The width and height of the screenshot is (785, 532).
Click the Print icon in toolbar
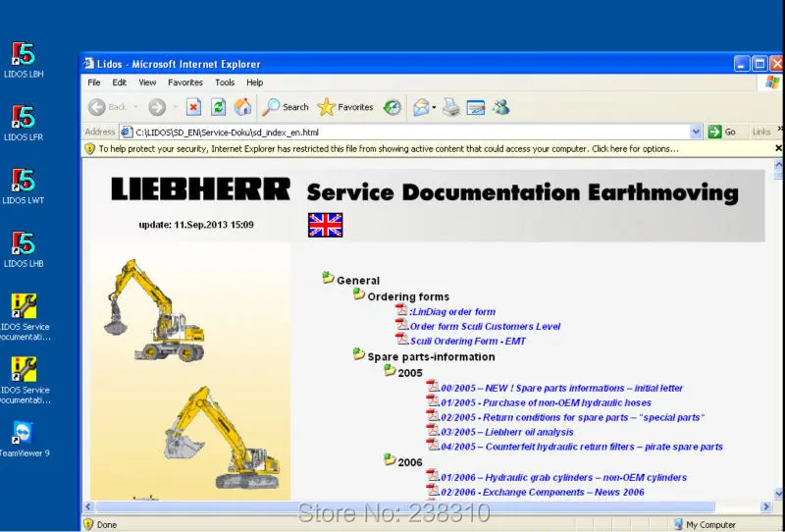tap(451, 107)
